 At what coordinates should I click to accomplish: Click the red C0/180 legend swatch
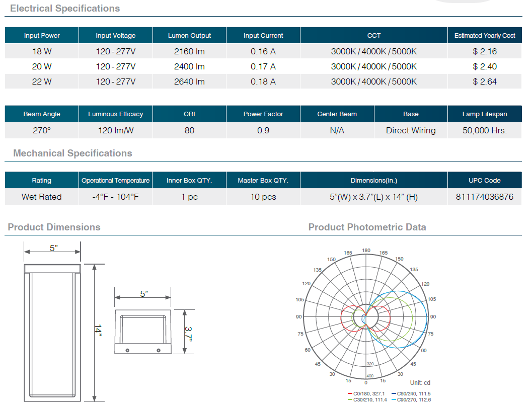pyautogui.click(x=350, y=394)
